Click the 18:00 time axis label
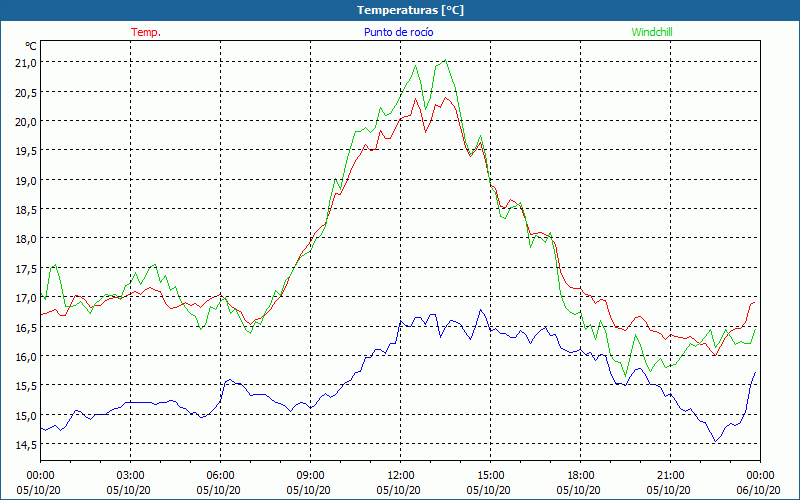This screenshot has width=800, height=500. (580, 476)
